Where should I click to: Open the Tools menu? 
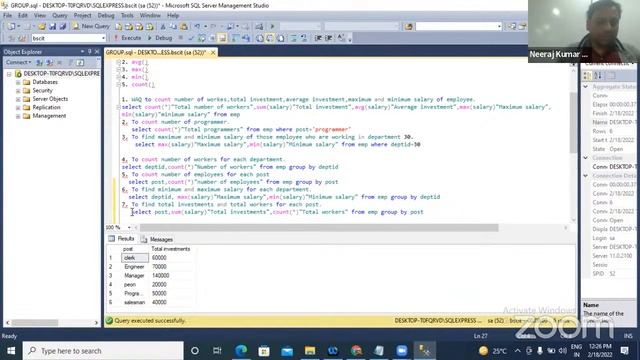pos(127,15)
